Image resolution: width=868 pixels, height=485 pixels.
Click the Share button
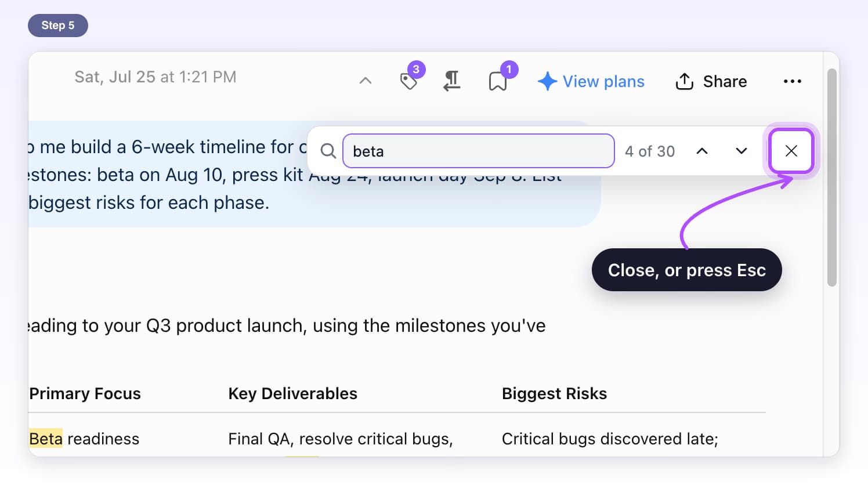pos(711,81)
